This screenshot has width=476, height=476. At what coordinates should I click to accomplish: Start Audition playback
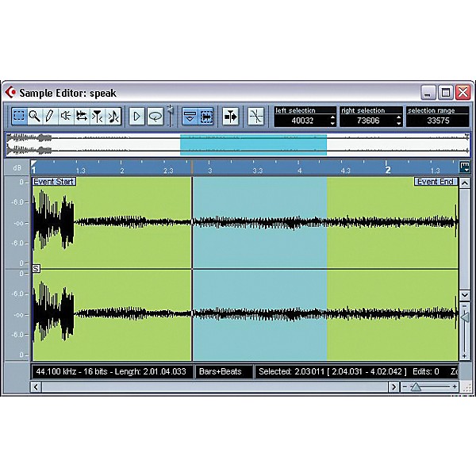click(137, 117)
